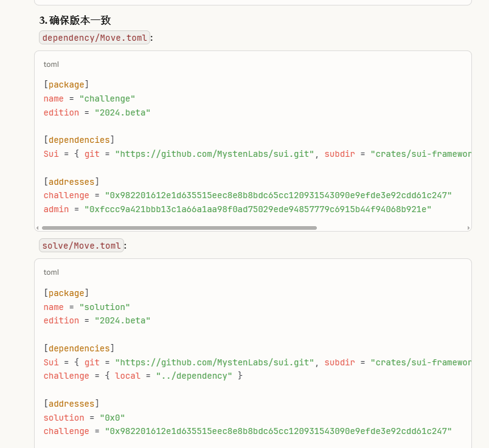Click the heading "3. 确保版本一致"
The width and height of the screenshot is (489, 448).
coord(75,20)
